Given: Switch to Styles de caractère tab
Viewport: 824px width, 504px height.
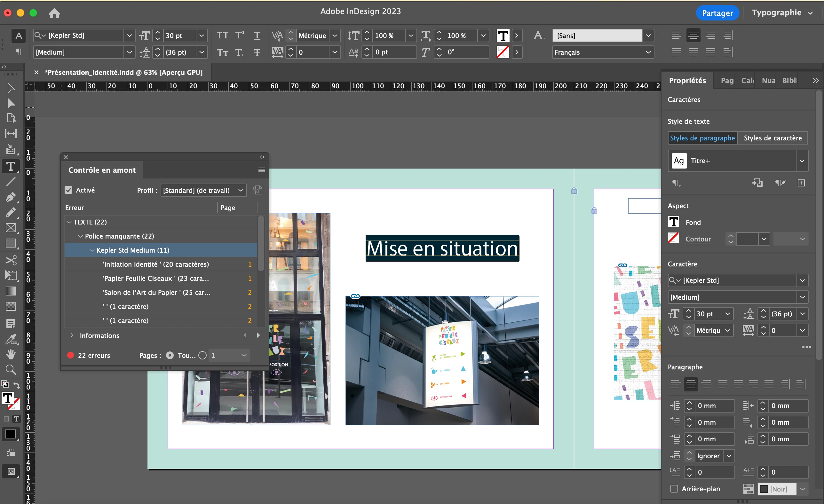Looking at the screenshot, I should [772, 138].
